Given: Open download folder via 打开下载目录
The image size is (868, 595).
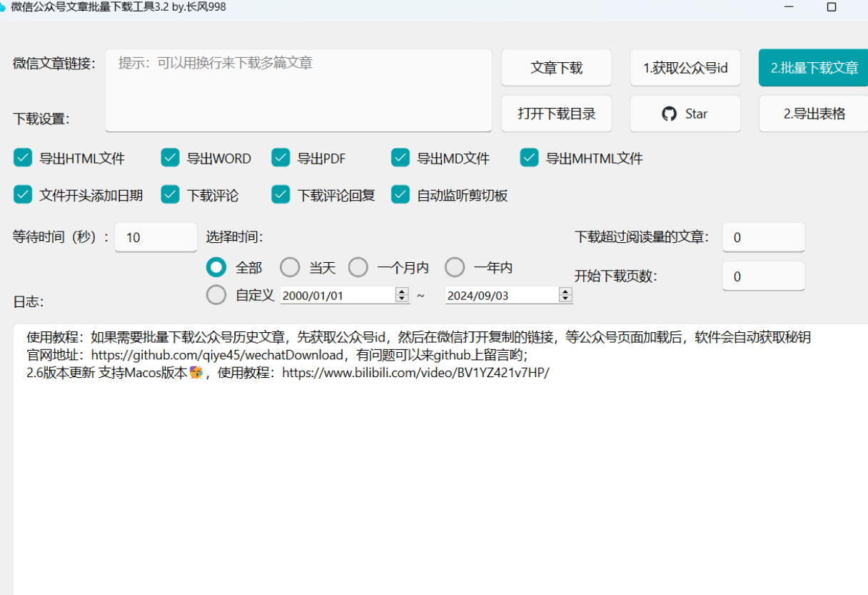Looking at the screenshot, I should tap(556, 114).
